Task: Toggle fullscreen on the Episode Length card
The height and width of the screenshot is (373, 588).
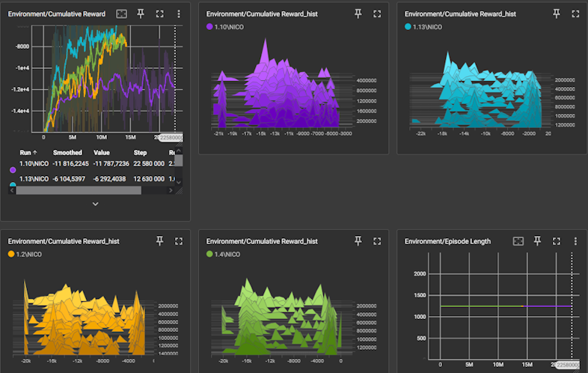Action: pos(556,241)
